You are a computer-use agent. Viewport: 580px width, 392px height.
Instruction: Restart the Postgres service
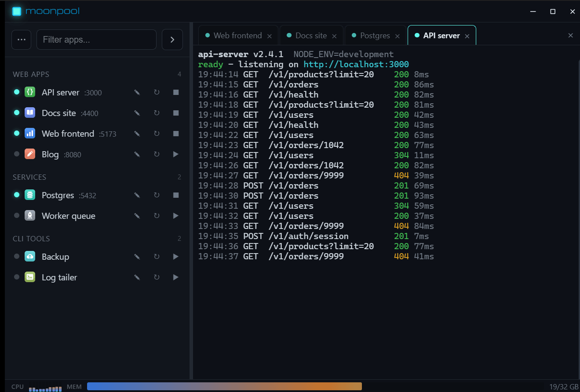157,195
